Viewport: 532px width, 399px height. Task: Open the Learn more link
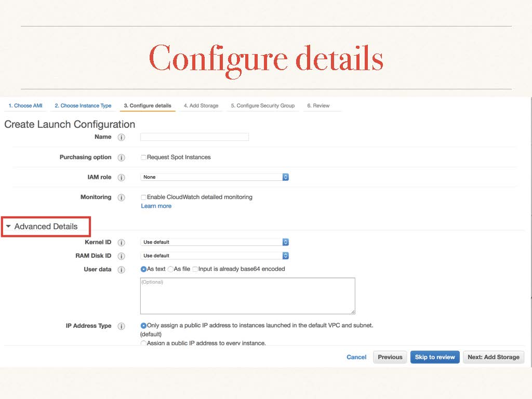[x=156, y=206]
